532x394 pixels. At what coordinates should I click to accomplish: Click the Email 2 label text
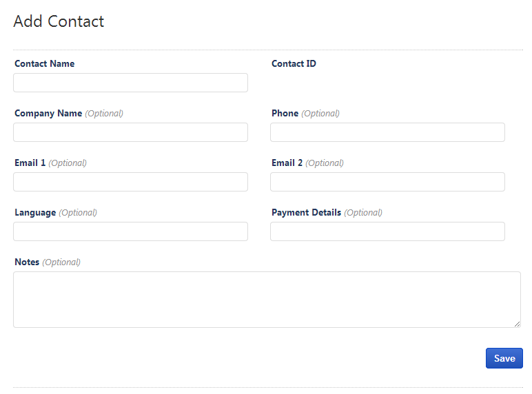tap(287, 163)
